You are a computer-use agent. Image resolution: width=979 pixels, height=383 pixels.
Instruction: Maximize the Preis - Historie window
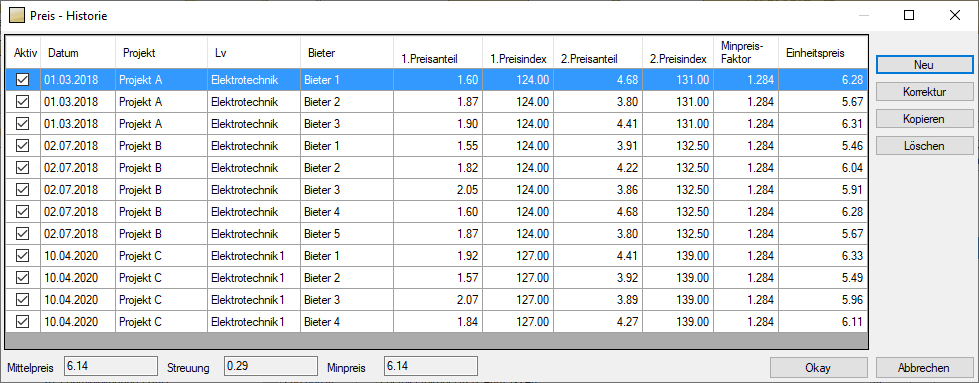point(909,16)
